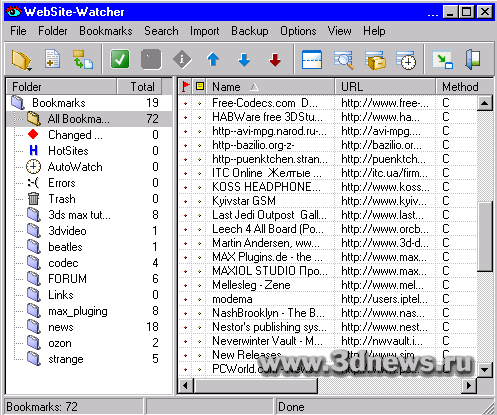497x415 pixels.
Task: Open the Search menu
Action: [161, 31]
